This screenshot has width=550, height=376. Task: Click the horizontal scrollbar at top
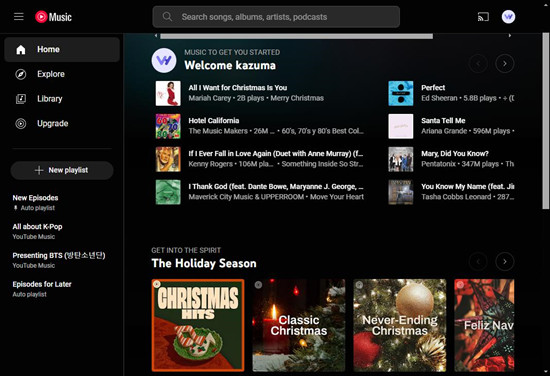tap(296, 36)
